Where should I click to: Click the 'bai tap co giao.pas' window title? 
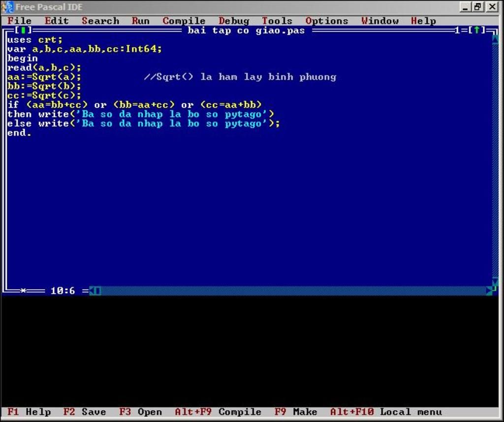pyautogui.click(x=246, y=30)
